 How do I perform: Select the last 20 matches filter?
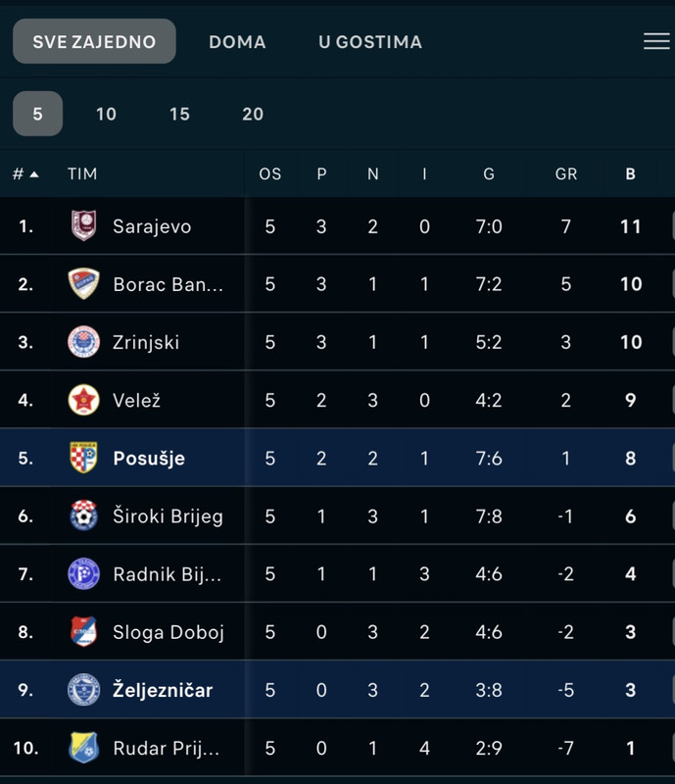pyautogui.click(x=253, y=114)
